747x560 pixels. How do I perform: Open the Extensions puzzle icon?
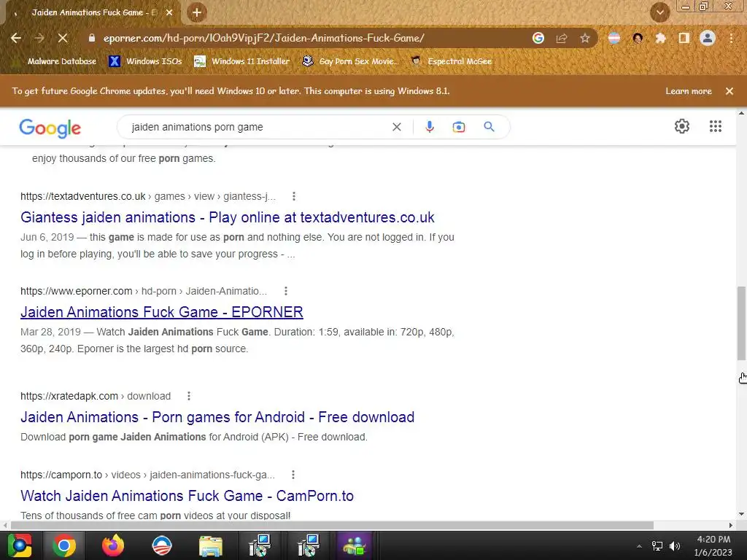661,38
